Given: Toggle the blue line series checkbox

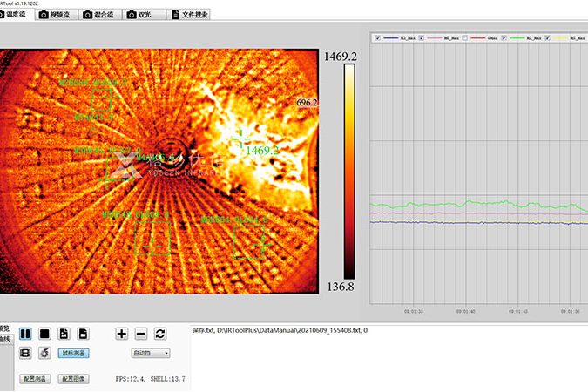Looking at the screenshot, I should [376, 38].
